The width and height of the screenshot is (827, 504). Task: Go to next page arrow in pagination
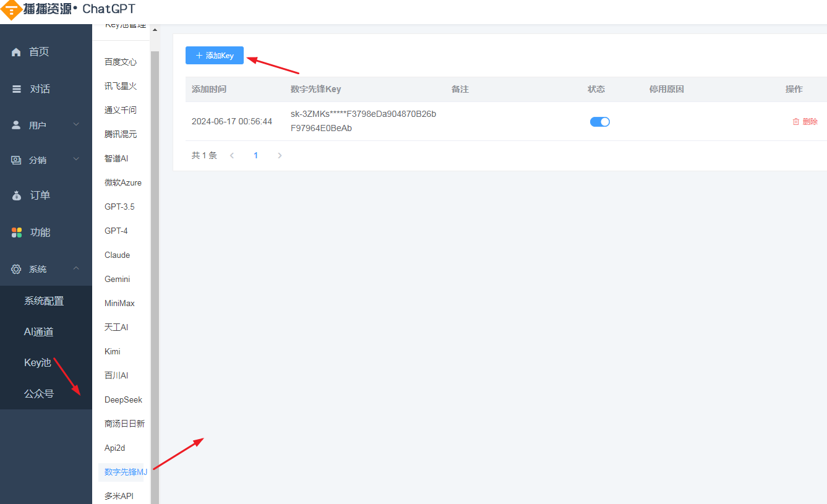coord(280,156)
